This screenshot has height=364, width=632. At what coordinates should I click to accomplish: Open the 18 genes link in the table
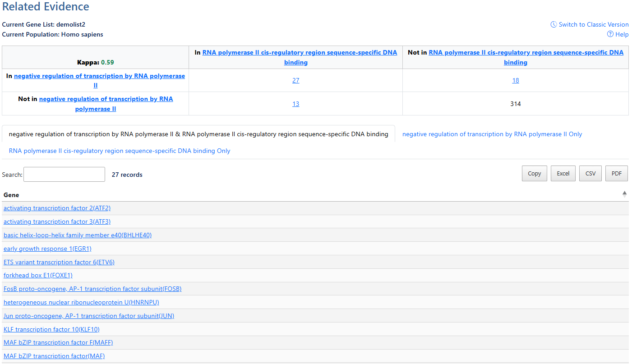516,80
